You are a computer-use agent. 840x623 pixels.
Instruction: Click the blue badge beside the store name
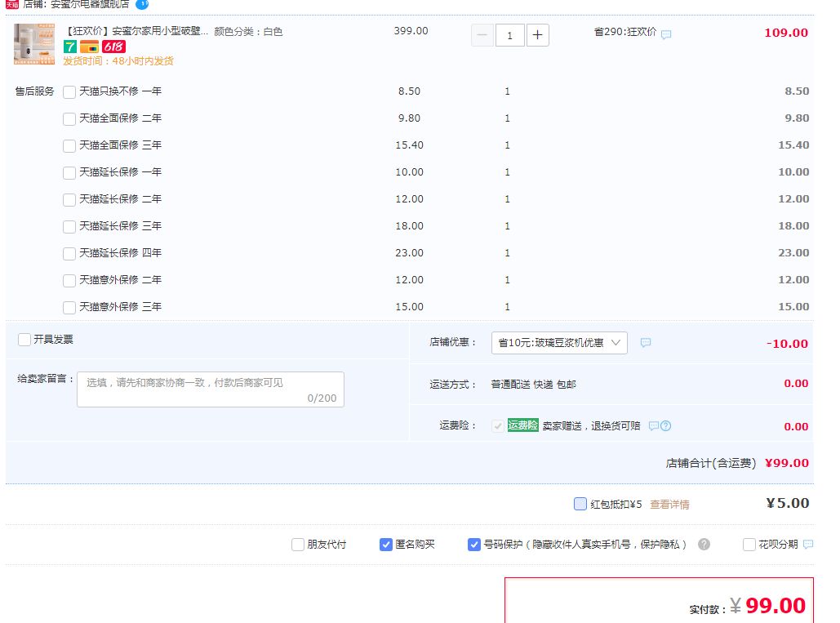click(142, 4)
